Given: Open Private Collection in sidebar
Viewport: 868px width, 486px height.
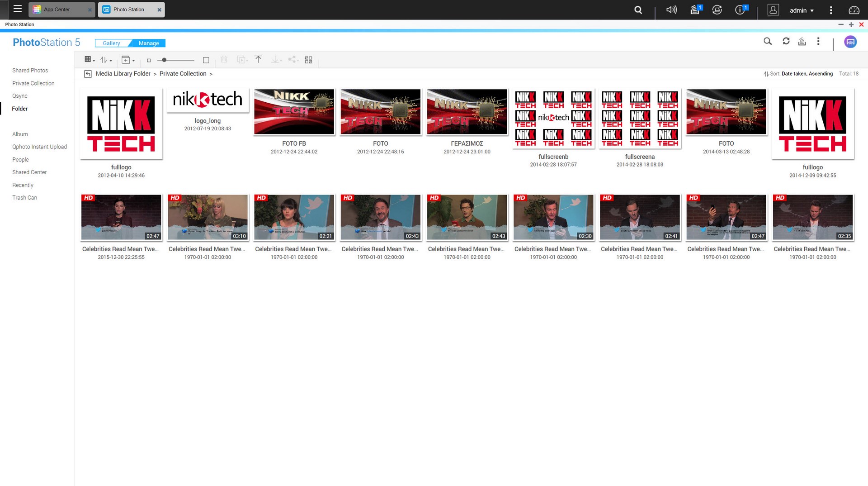Looking at the screenshot, I should pos(33,83).
